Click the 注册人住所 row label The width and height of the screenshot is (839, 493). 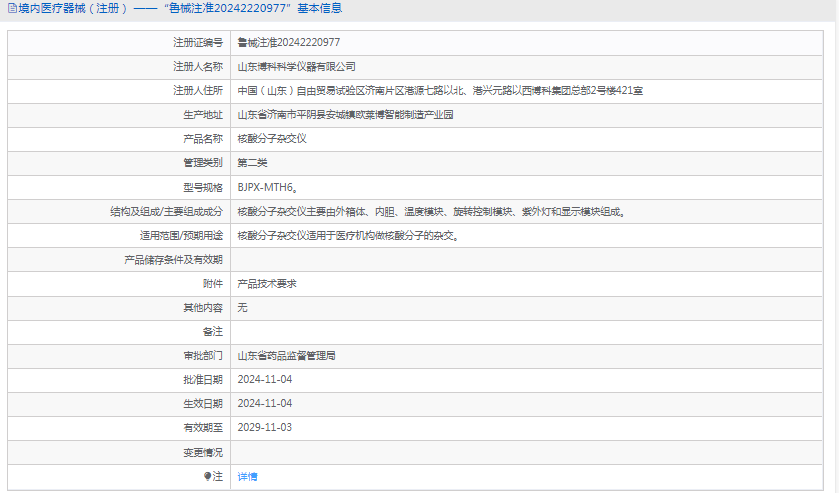coord(197,90)
